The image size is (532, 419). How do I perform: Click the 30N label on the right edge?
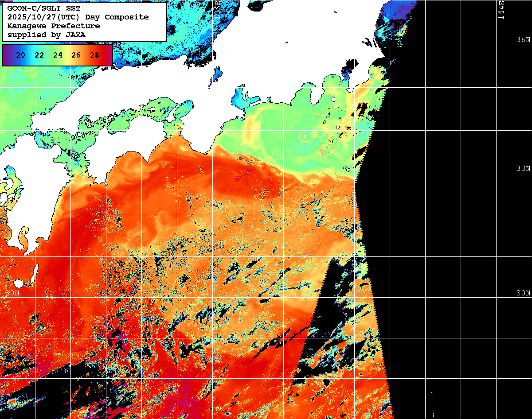click(x=523, y=293)
